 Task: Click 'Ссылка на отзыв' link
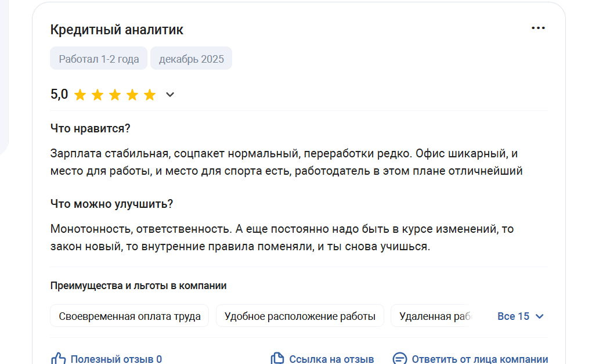331,359
